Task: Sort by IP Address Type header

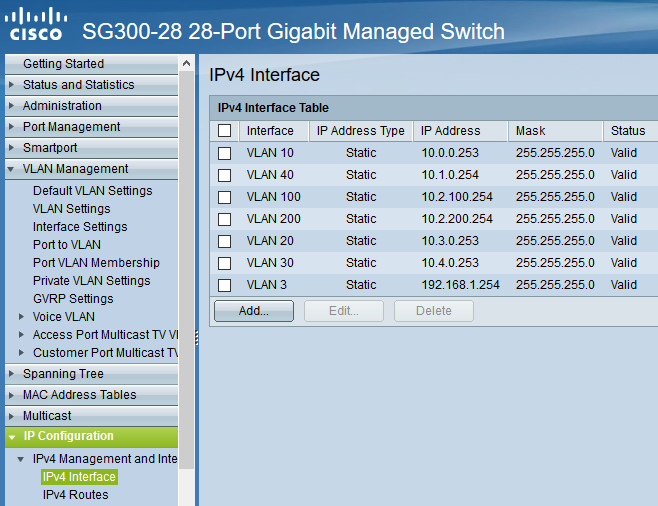Action: pyautogui.click(x=361, y=131)
